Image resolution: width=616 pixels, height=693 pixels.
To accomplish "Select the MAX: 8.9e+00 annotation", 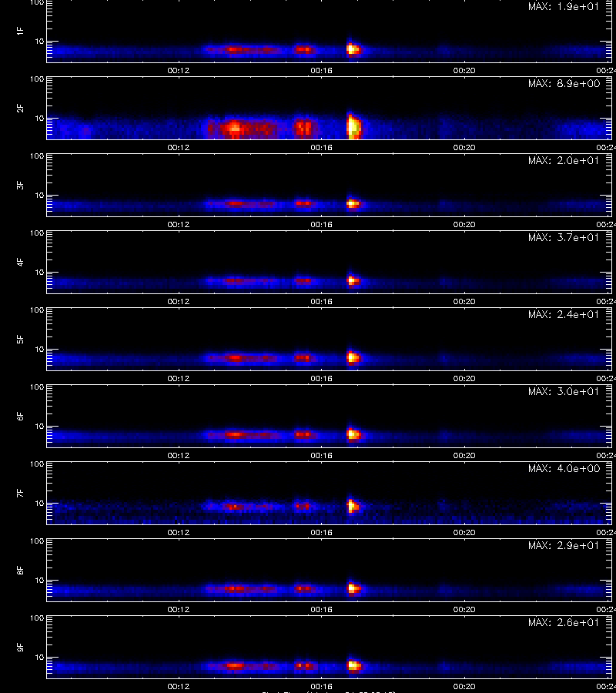I will (564, 83).
